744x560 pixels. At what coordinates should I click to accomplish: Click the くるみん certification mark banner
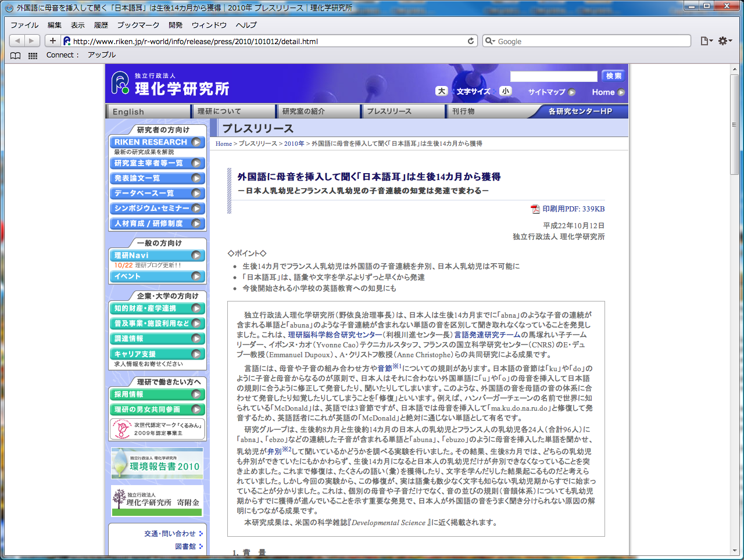[x=158, y=429]
